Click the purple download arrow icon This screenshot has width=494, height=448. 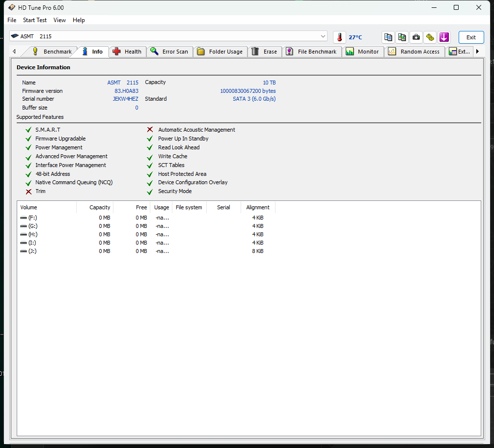coord(444,37)
